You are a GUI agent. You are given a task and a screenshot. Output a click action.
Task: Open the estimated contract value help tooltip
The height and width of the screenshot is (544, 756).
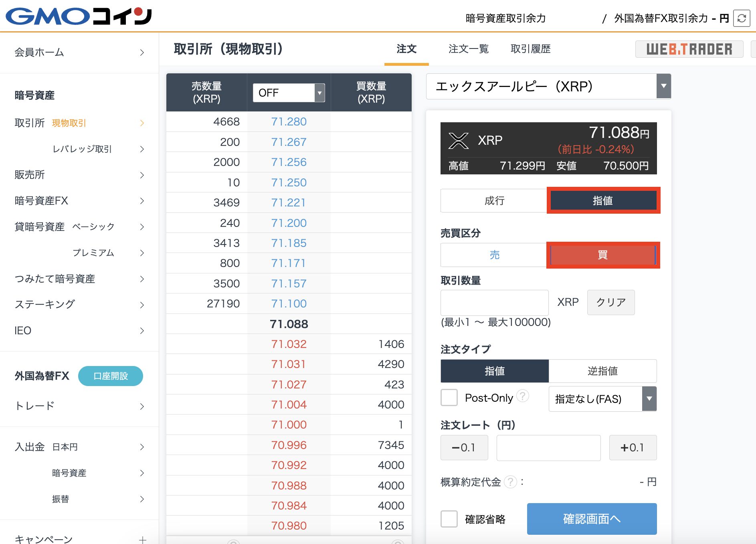tap(511, 482)
